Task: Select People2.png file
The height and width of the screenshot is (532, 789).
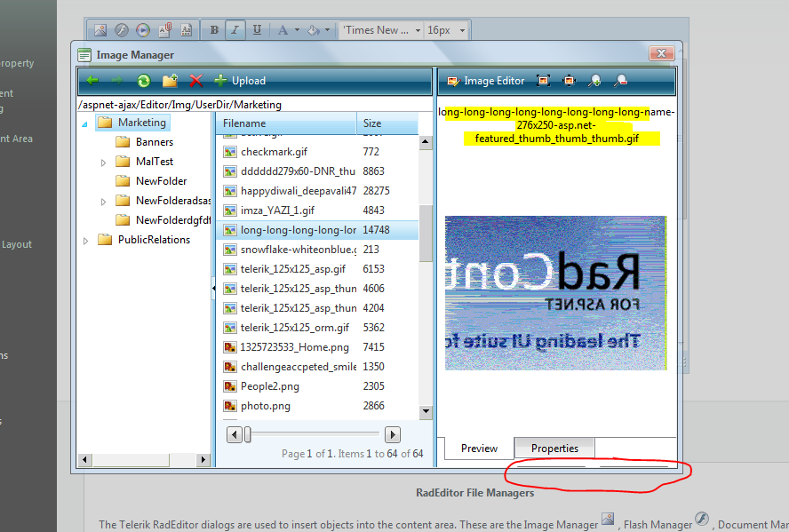Action: [x=317, y=386]
